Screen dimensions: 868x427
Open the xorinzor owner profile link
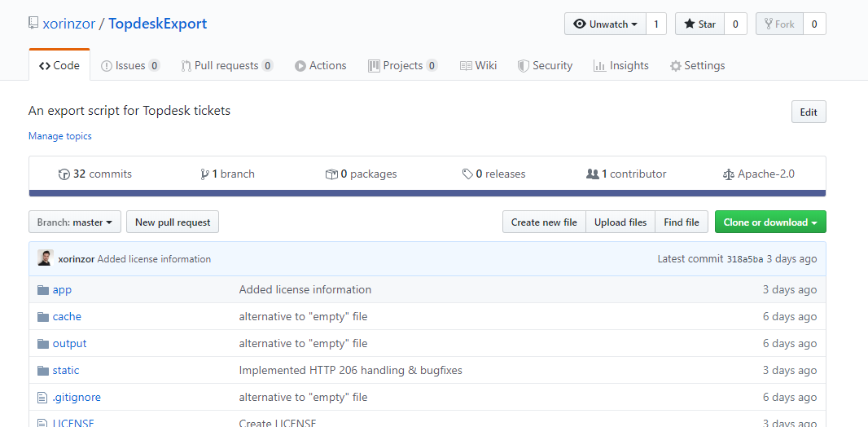(x=68, y=24)
